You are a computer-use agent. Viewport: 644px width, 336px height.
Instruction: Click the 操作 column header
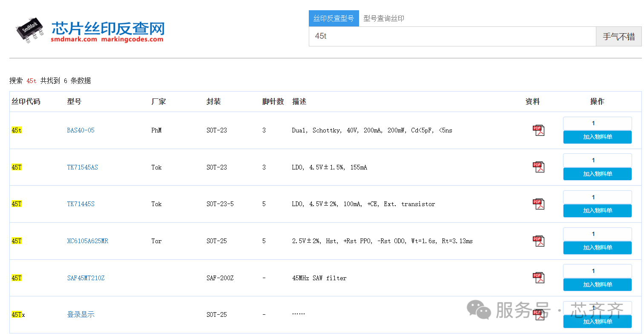click(x=597, y=101)
